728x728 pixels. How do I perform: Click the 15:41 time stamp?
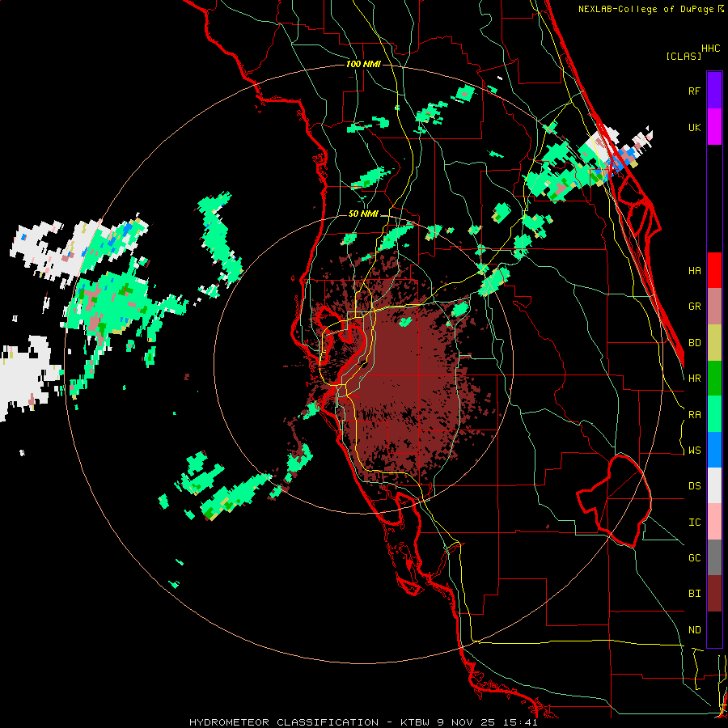519,722
